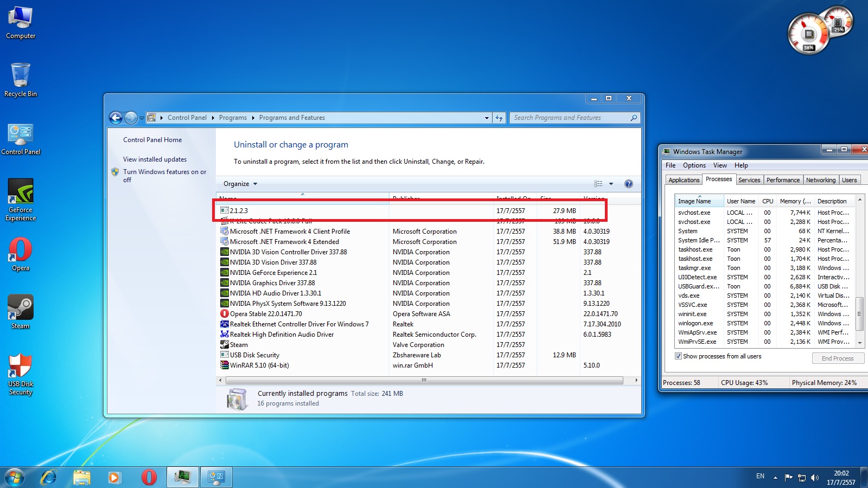Open Windows Explorer from the taskbar

(x=82, y=477)
